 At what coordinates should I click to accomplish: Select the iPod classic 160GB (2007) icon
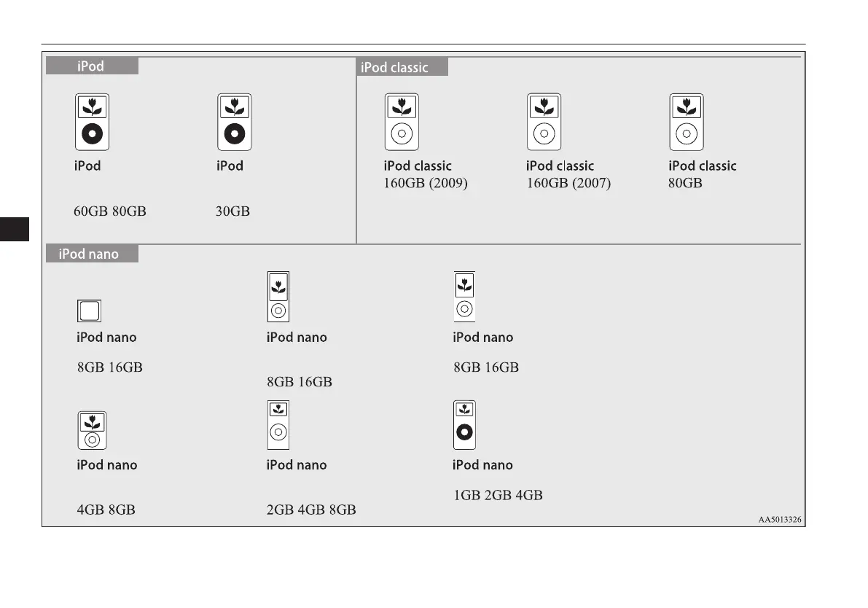(544, 122)
